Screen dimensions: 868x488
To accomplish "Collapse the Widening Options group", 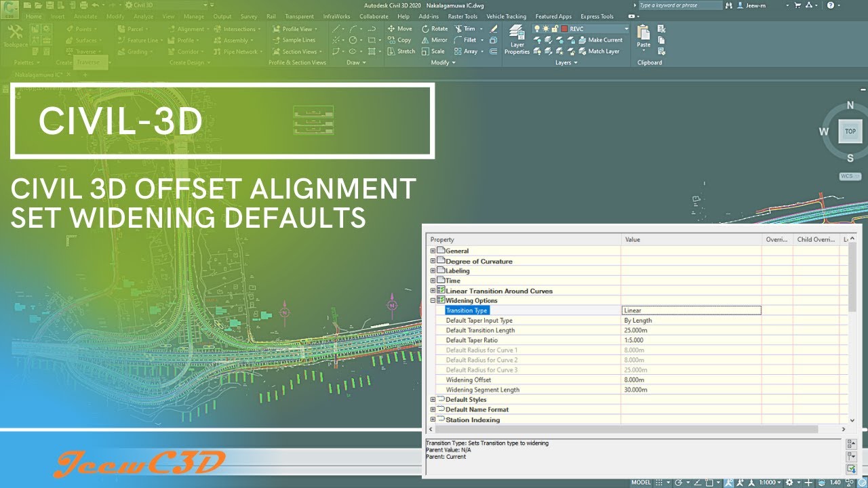I will pyautogui.click(x=433, y=300).
